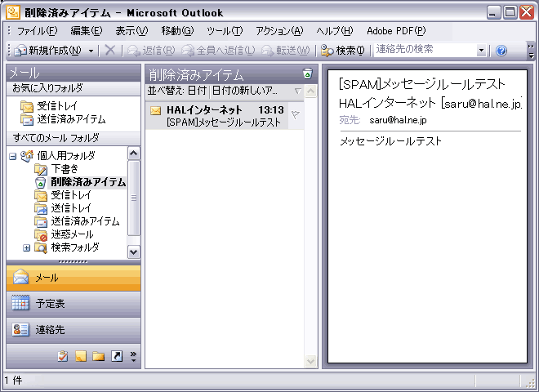
Task: Open the 下書き drafts folder
Action: [x=56, y=169]
